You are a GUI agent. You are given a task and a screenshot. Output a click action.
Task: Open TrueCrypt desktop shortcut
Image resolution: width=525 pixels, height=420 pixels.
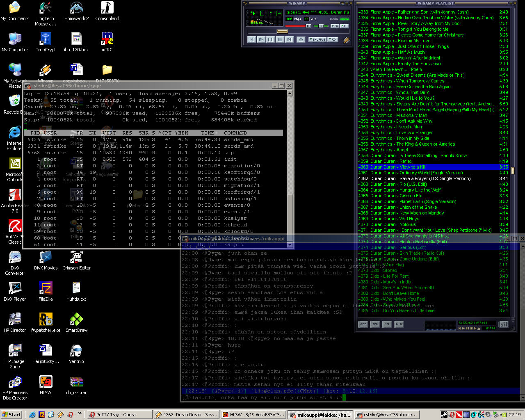click(46, 42)
